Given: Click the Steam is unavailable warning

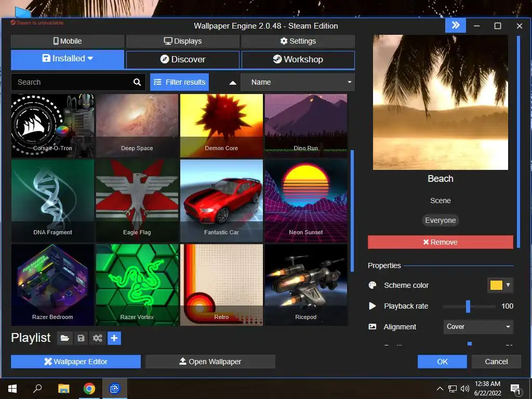Looking at the screenshot, I should [37, 23].
